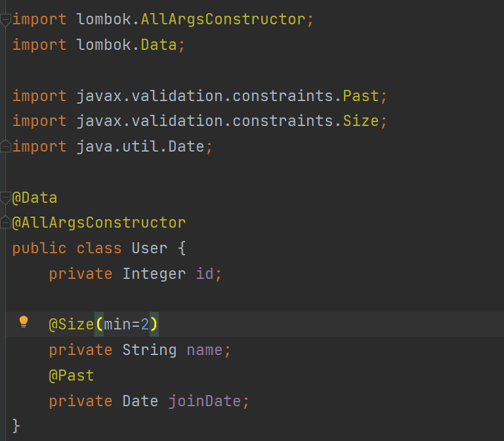Click Past in the javax.validation import line
The image size is (504, 441).
[x=360, y=96]
